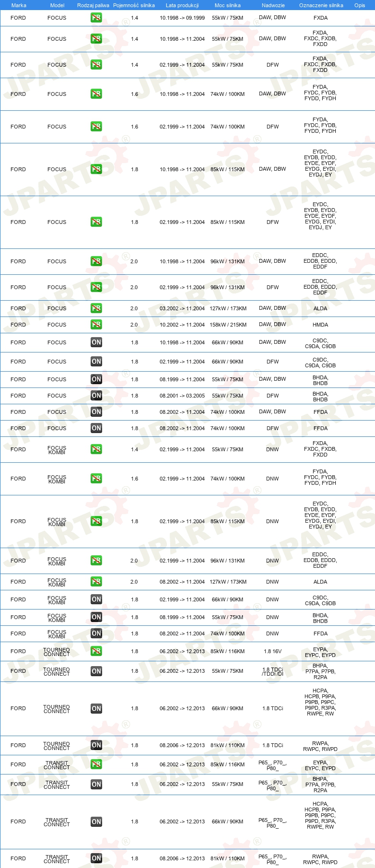
Task: Select the PB icon for Focus Kombi 1.4
Action: point(96,449)
